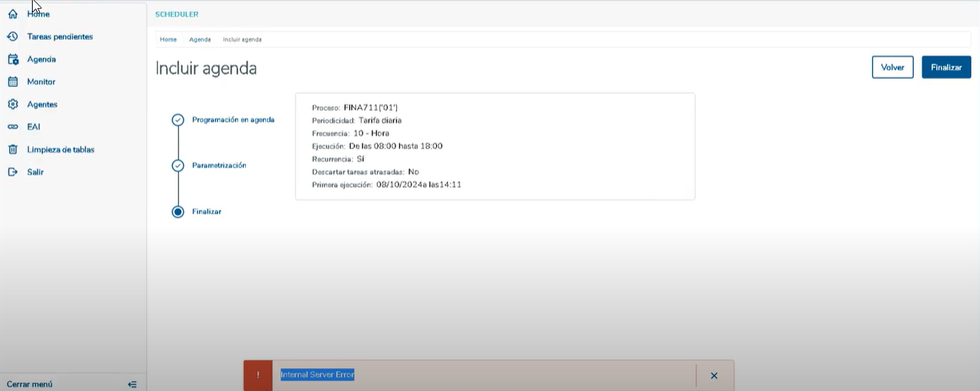Click the Salir exit icon
The width and height of the screenshot is (980, 391).
click(x=13, y=172)
